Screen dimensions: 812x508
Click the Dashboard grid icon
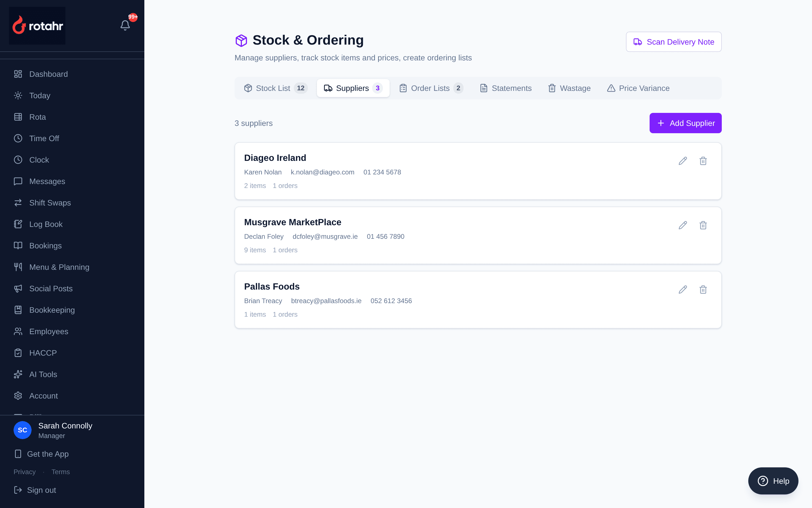click(x=18, y=74)
